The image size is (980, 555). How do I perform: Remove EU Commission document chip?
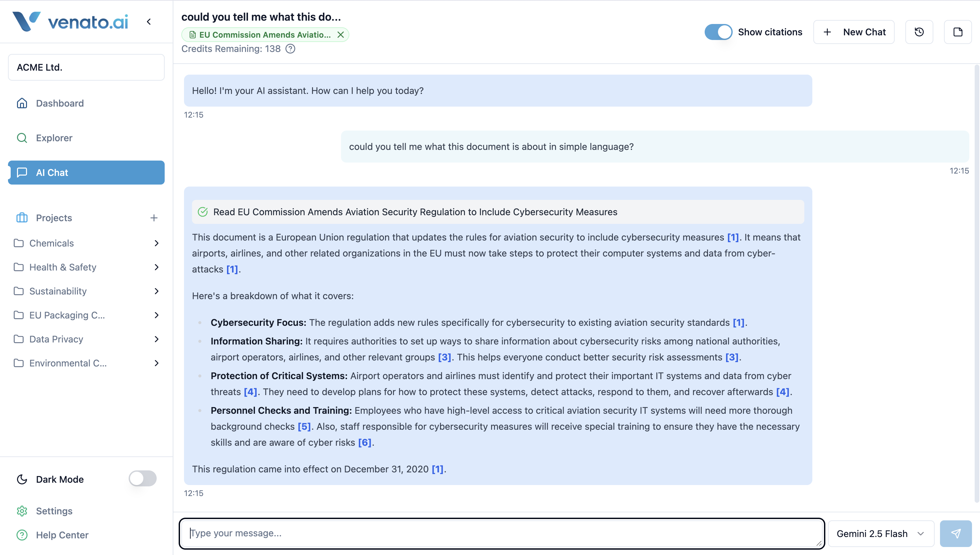pyautogui.click(x=341, y=35)
